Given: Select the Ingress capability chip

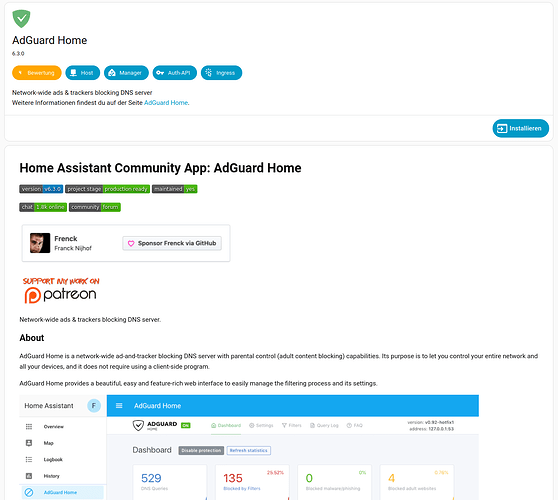Looking at the screenshot, I should [221, 73].
